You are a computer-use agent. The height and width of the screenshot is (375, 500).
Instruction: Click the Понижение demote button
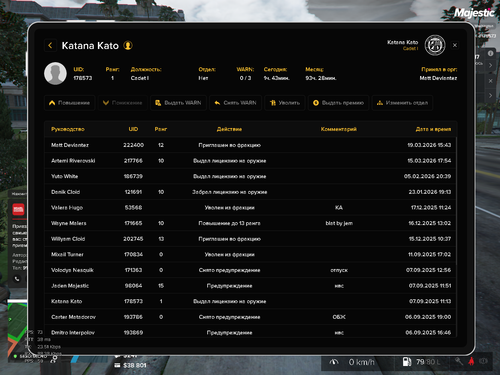[123, 103]
